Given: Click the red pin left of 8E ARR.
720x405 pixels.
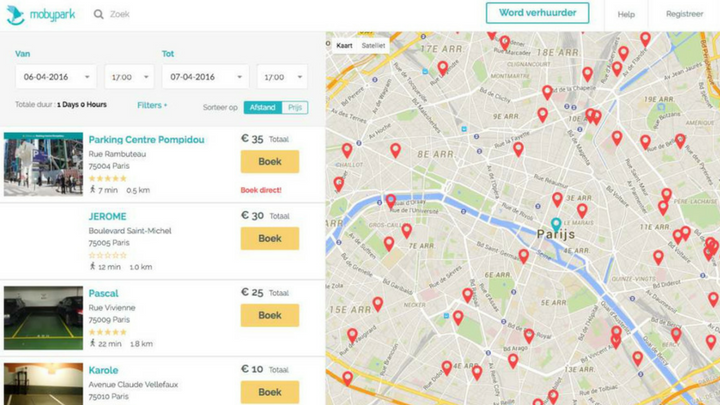Looking at the screenshot, I should 395,150.
